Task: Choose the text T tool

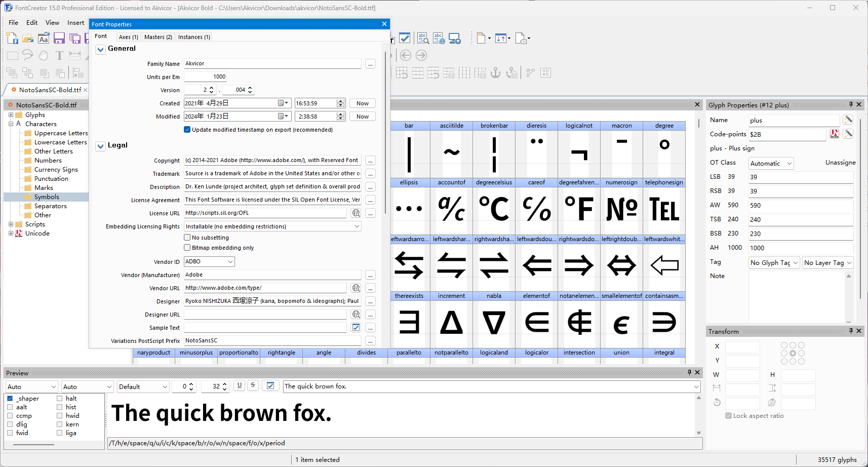Action: [59, 56]
